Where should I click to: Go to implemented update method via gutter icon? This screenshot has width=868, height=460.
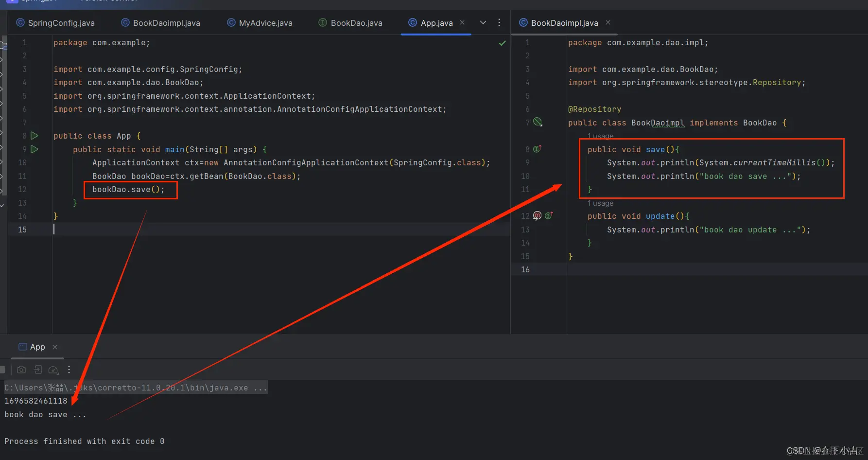[549, 215]
